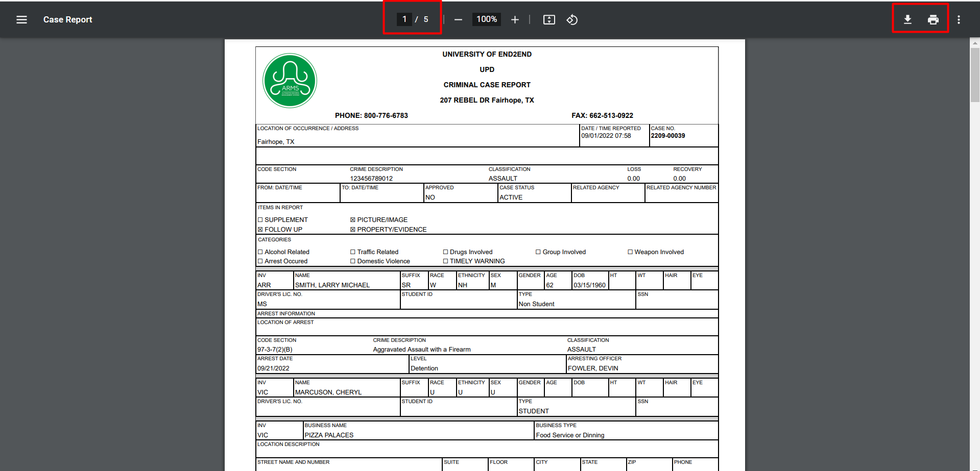Zoom in on the report
This screenshot has height=471, width=980.
click(x=515, y=19)
